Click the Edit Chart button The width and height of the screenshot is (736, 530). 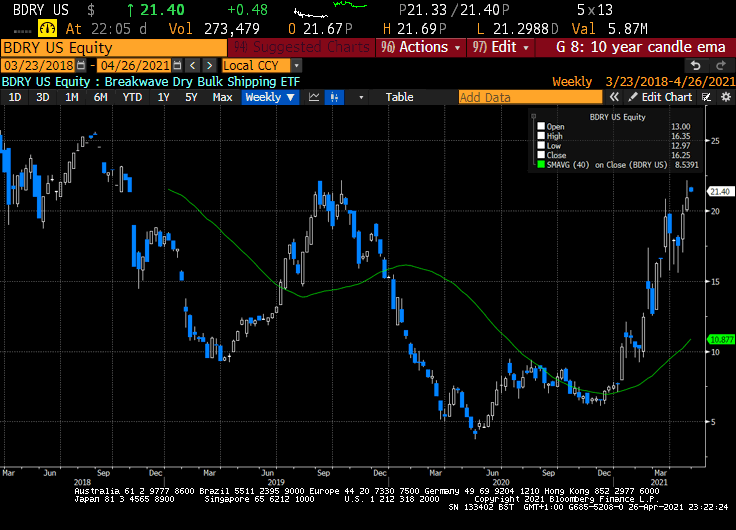pyautogui.click(x=660, y=97)
